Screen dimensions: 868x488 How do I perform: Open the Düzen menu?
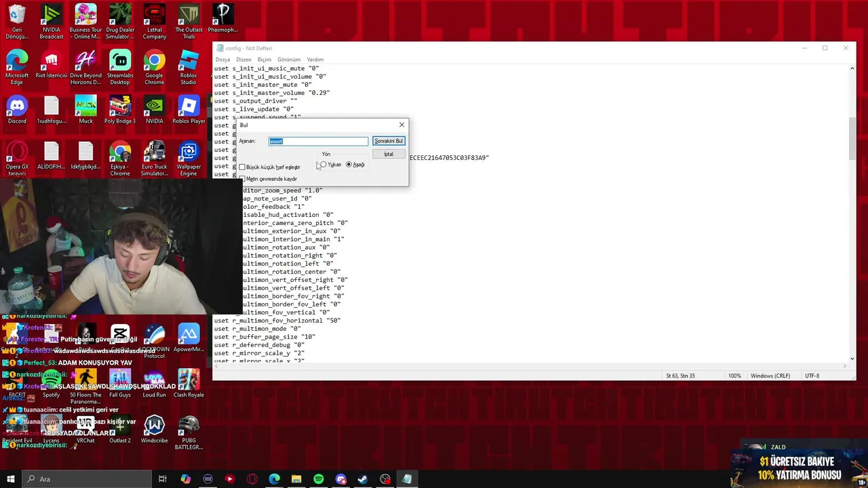[x=243, y=60]
